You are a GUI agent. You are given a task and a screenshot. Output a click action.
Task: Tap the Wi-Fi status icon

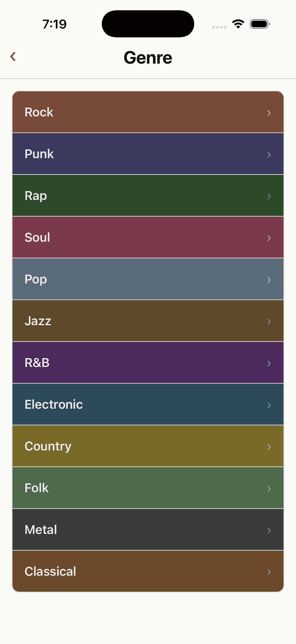(238, 24)
